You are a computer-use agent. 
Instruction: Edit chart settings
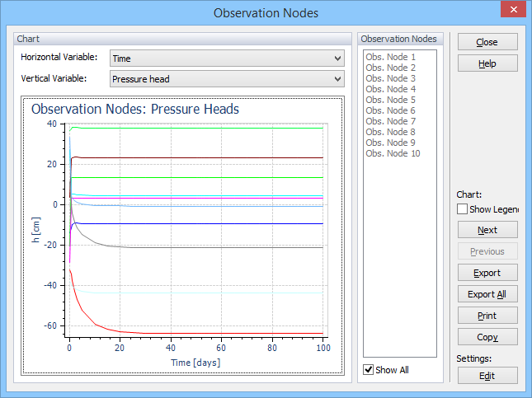[487, 376]
